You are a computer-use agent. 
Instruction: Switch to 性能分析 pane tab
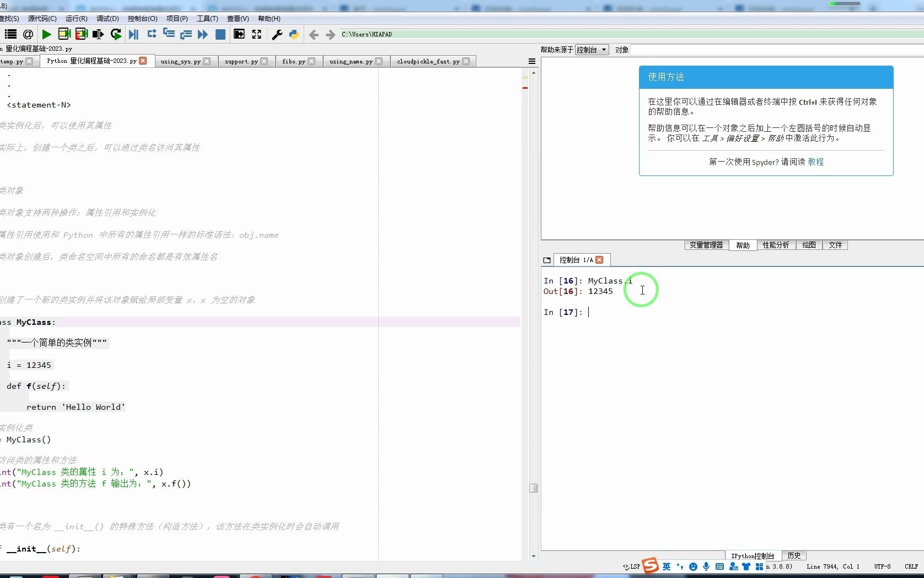pyautogui.click(x=776, y=245)
